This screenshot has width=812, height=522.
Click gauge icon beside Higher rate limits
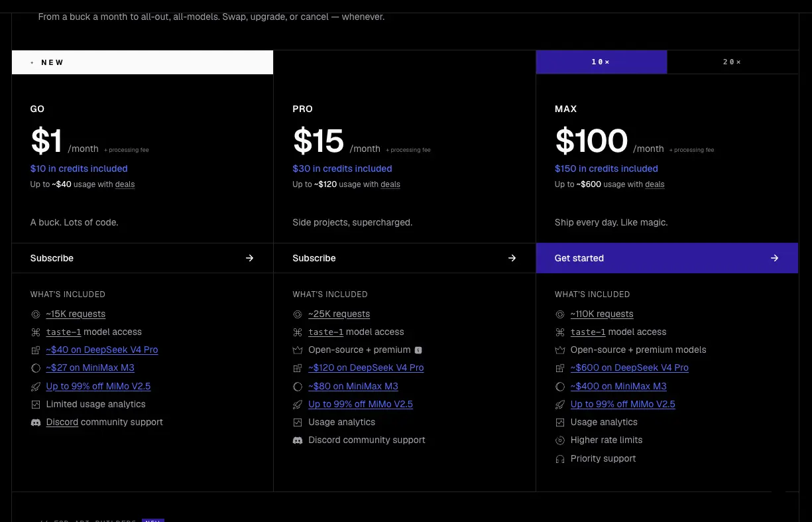click(x=560, y=440)
